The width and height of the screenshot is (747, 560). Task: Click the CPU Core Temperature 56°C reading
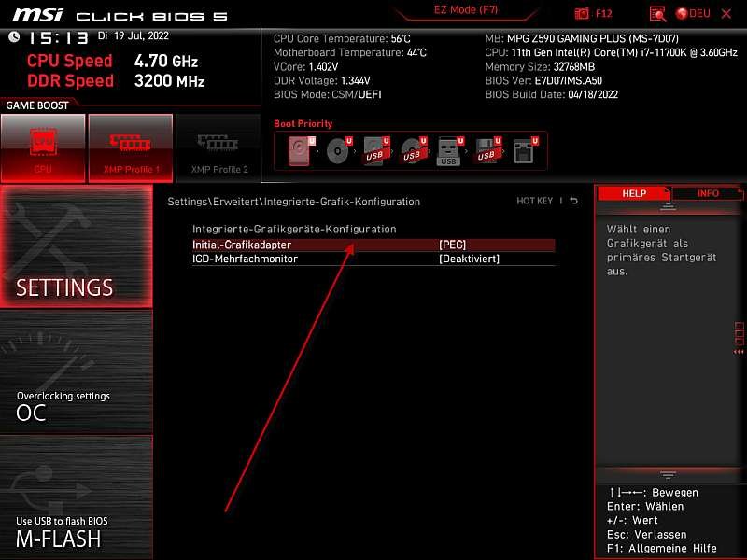(x=342, y=38)
